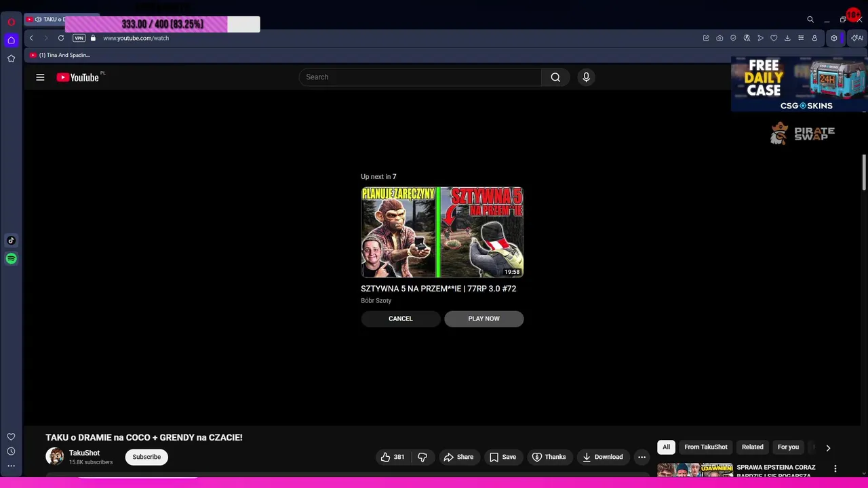This screenshot has height=488, width=868.
Task: Open the TakuShot channel name link
Action: [84, 453]
